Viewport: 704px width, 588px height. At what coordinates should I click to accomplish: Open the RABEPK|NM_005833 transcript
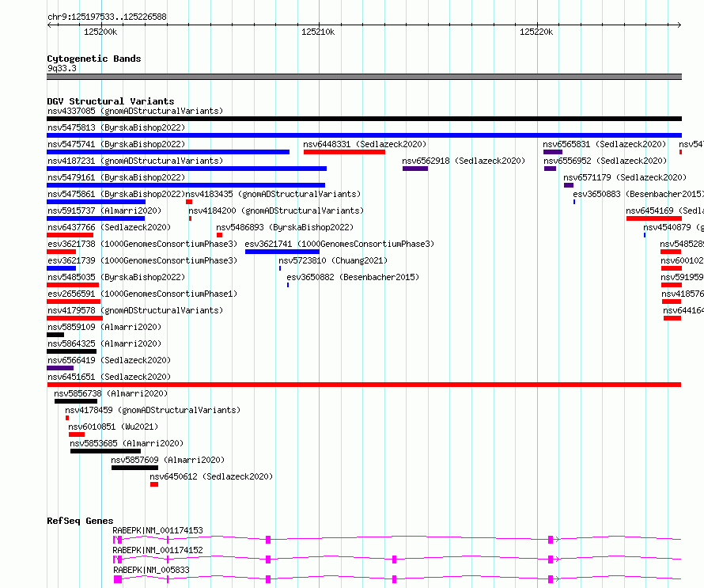pyautogui.click(x=151, y=570)
